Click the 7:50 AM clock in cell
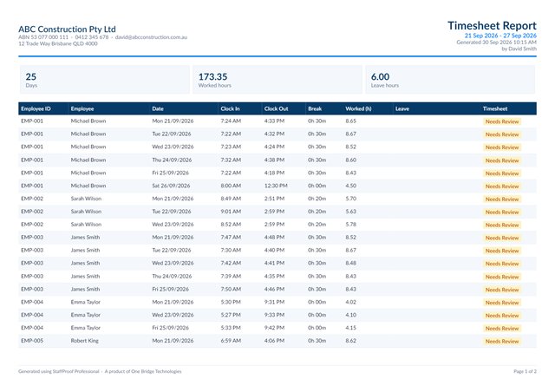Screen dimensions: 555x392 coord(231,289)
